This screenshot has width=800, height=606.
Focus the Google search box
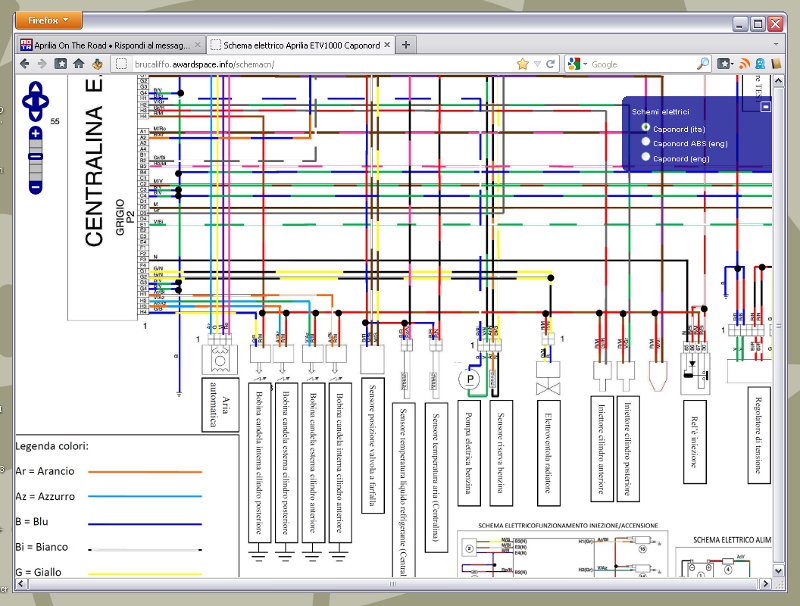(x=642, y=64)
